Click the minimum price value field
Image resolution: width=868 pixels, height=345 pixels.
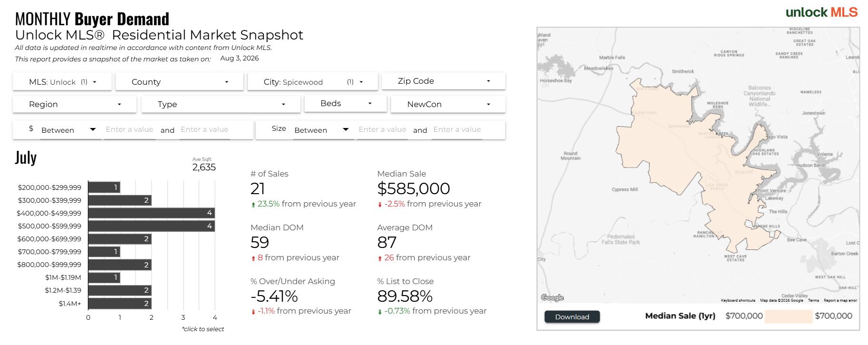click(x=129, y=130)
